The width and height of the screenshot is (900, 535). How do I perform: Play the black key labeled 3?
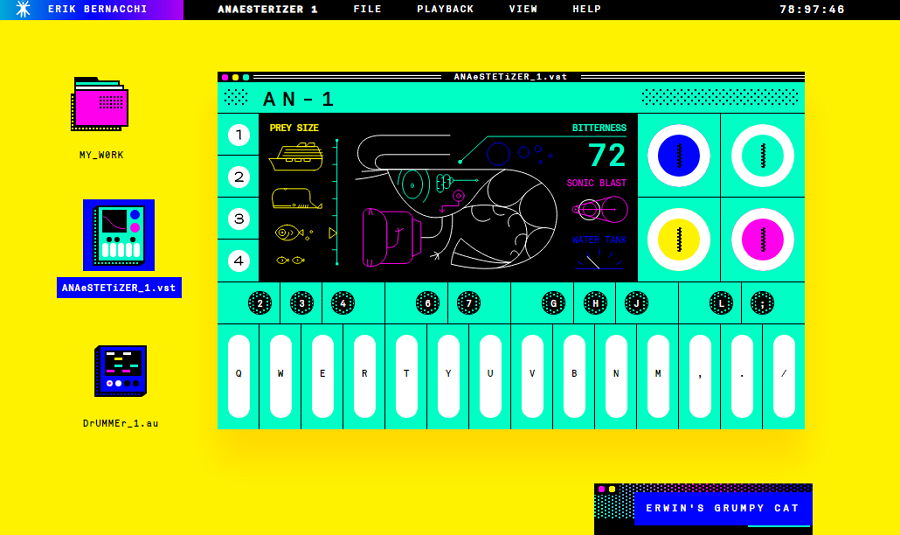pos(302,303)
